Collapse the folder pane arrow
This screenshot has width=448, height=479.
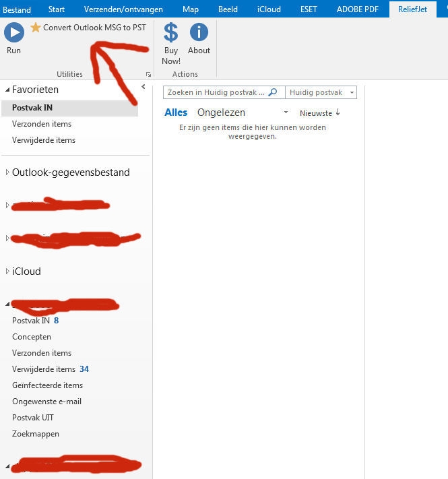(x=143, y=87)
